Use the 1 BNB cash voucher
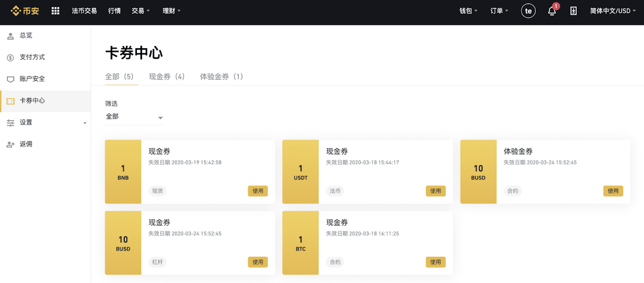The width and height of the screenshot is (644, 283). point(258,191)
